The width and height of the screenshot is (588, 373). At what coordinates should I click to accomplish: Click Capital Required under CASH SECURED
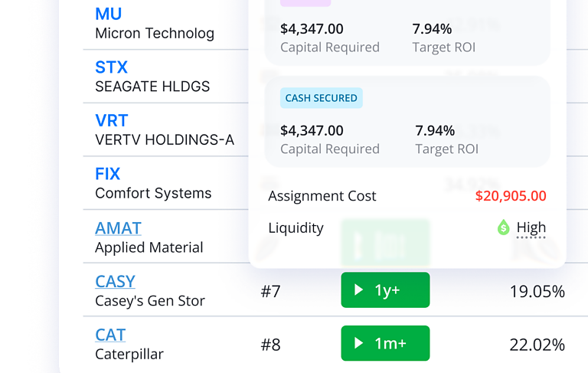330,149
